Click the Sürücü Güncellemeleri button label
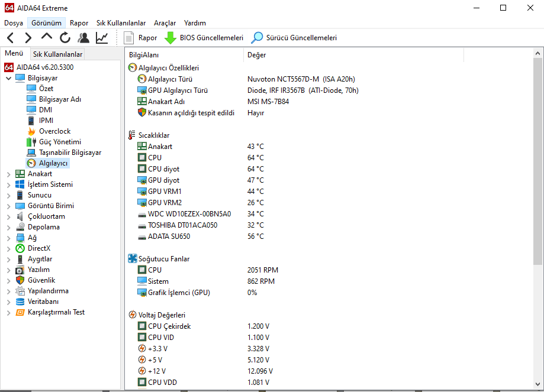544x392 pixels. 301,38
